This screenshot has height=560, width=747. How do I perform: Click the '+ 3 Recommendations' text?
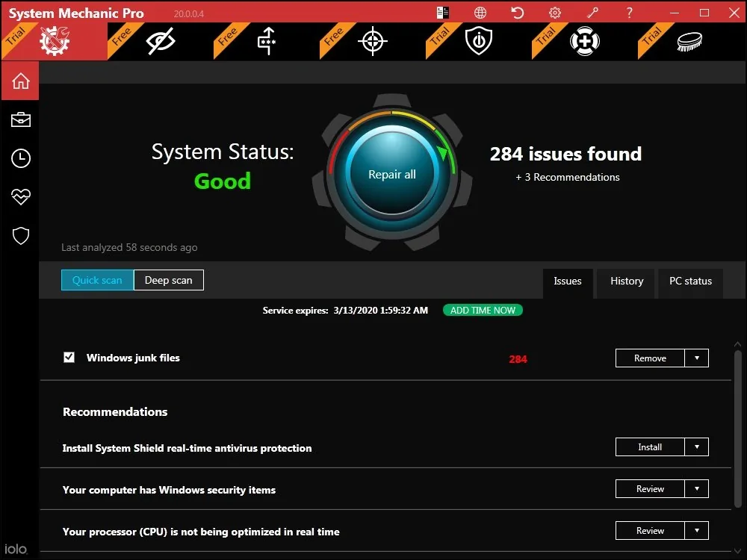568,177
